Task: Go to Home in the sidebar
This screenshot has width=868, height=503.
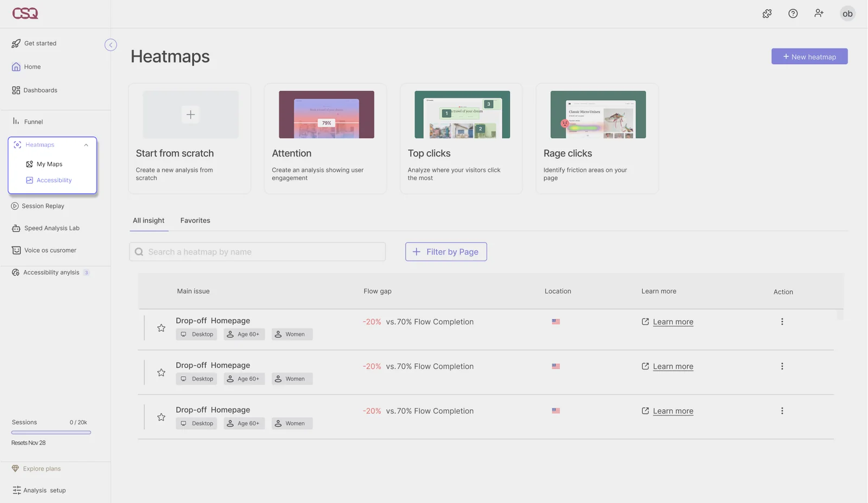Action: pyautogui.click(x=26, y=67)
